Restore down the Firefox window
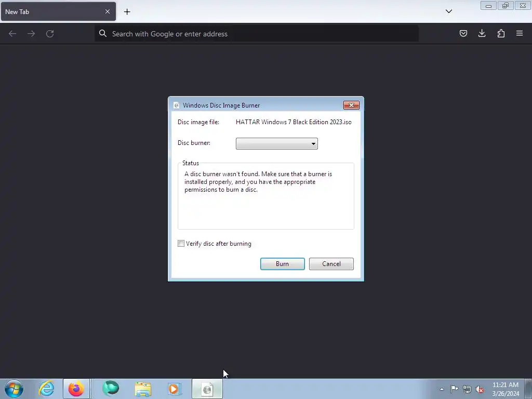Screen dimensions: 532x399 506,5
